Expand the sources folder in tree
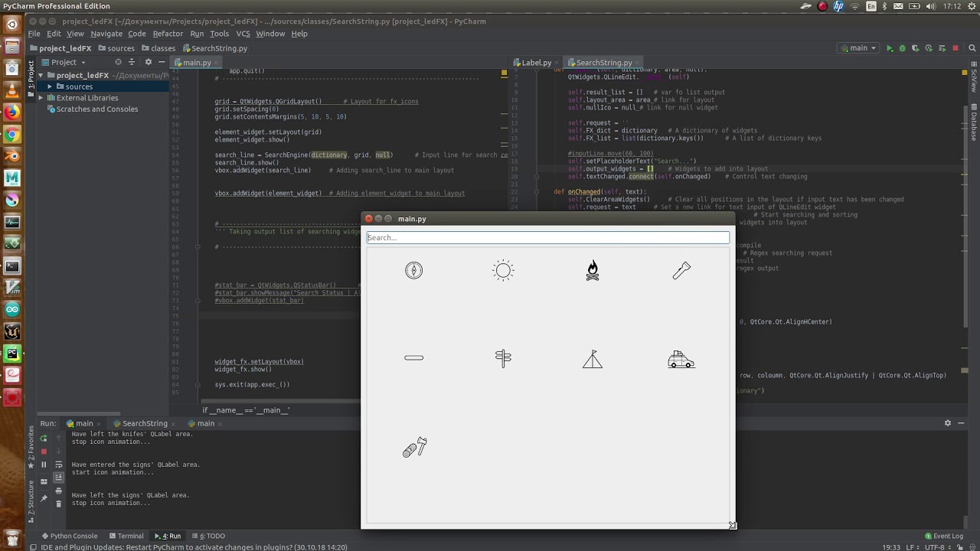Screen dimensions: 980x551 coord(51,86)
